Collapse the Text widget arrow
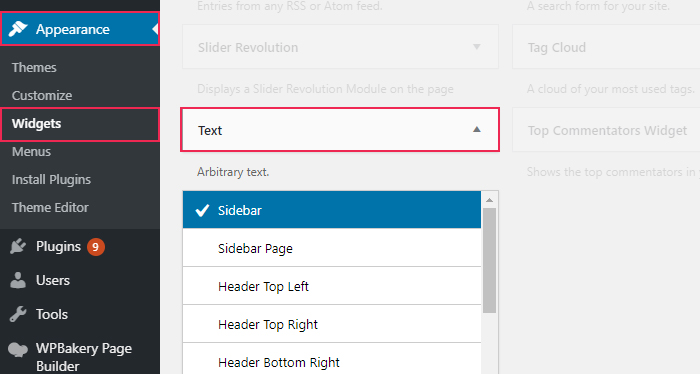This screenshot has width=700, height=374. click(x=477, y=129)
